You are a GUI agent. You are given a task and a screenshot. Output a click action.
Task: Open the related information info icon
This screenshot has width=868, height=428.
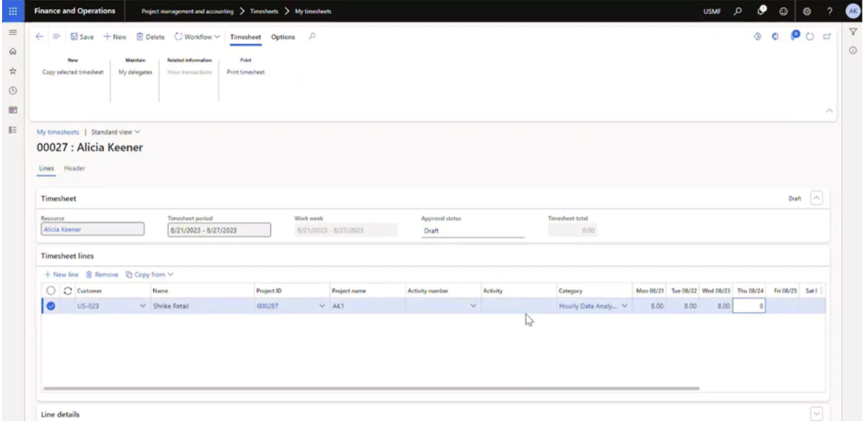pos(854,50)
